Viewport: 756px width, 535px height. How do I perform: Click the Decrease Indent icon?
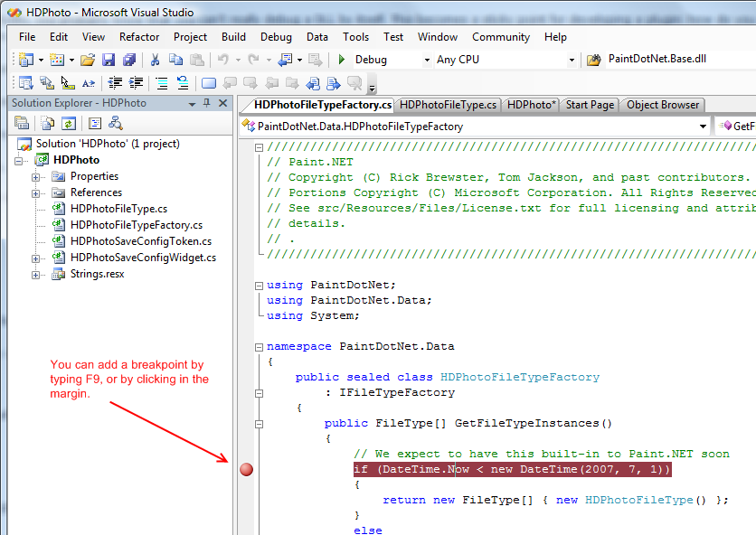click(x=115, y=83)
